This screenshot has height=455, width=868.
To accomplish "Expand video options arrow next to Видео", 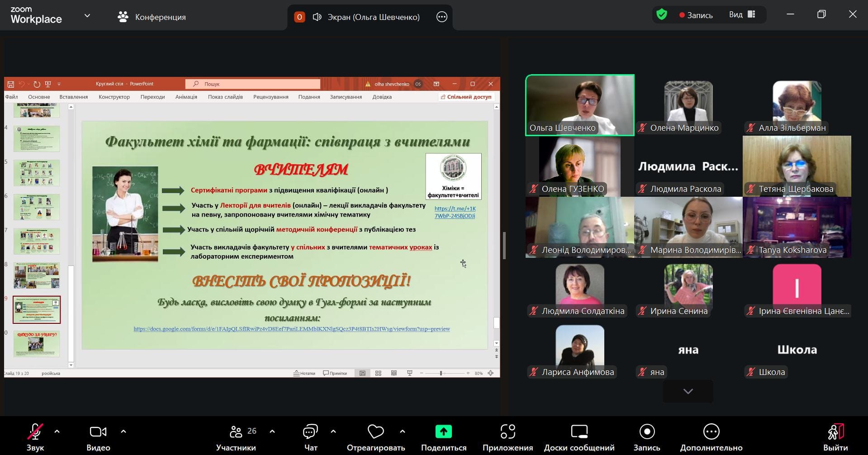I will [123, 431].
